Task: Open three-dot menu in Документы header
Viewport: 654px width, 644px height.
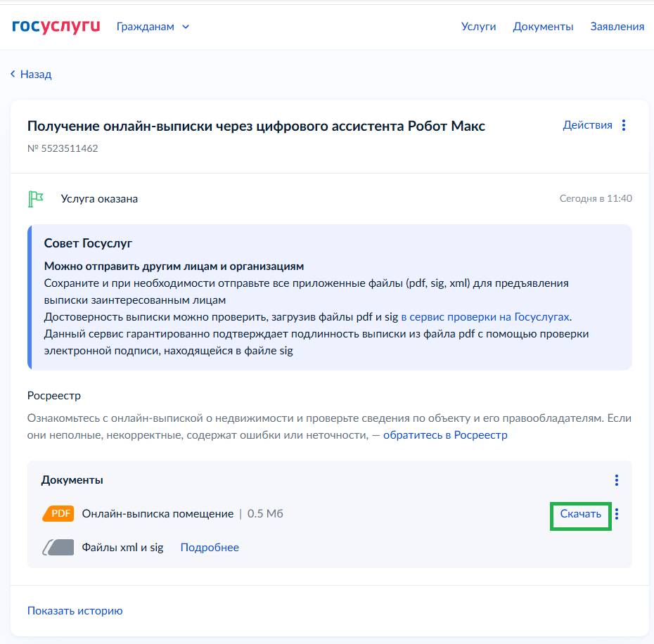Action: [x=617, y=480]
